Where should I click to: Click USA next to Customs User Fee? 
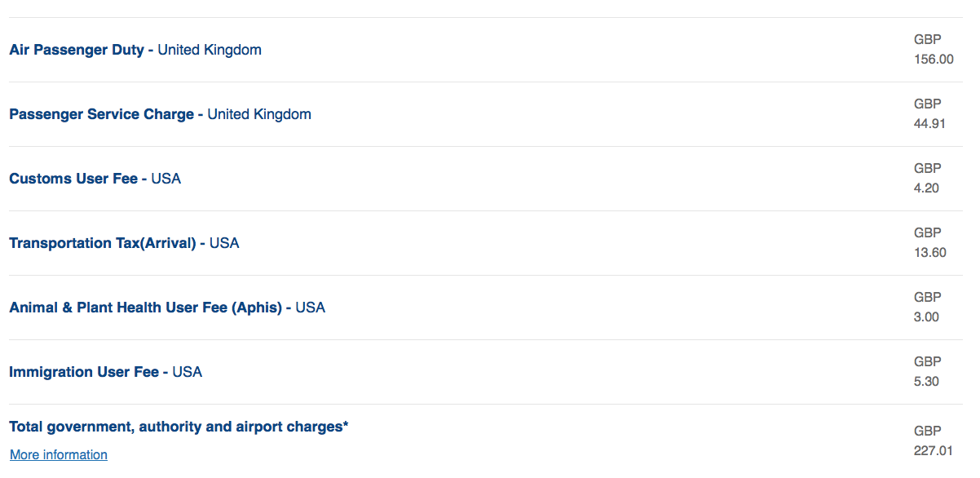coord(166,179)
